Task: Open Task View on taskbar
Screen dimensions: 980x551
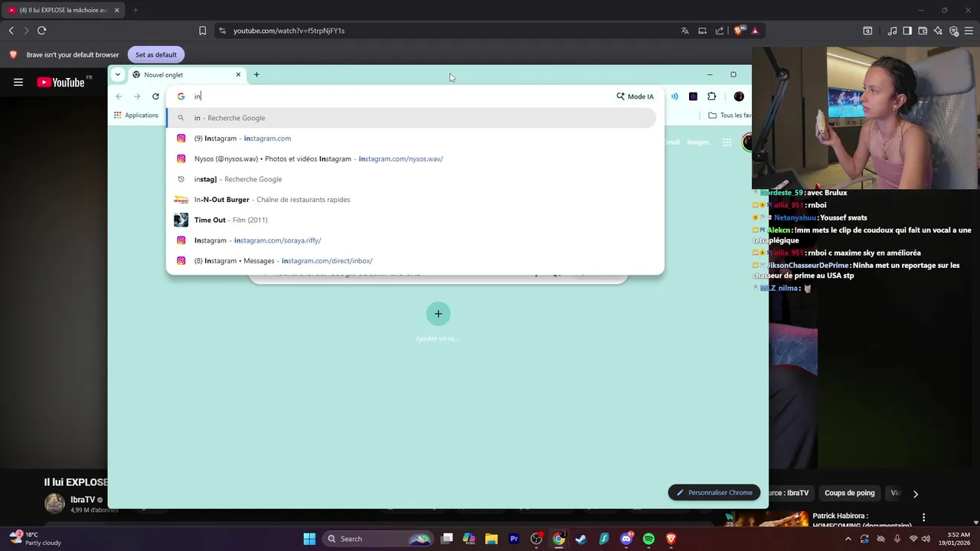Action: (447, 539)
